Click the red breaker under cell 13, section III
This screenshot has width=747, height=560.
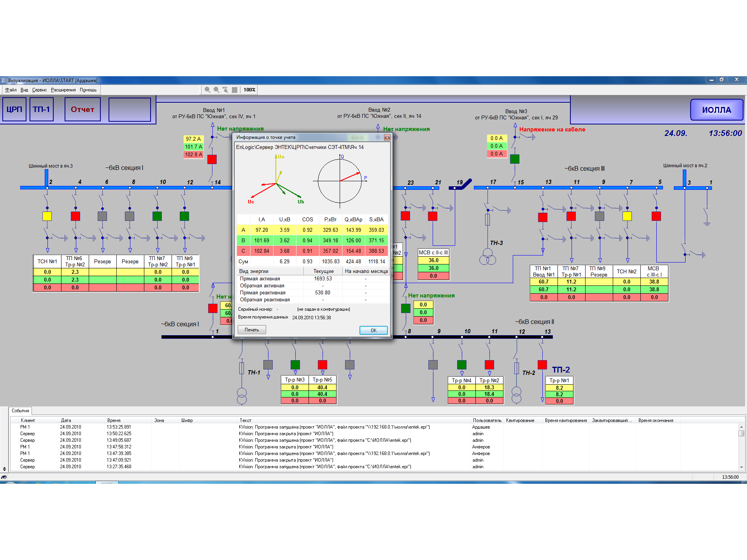pyautogui.click(x=543, y=217)
